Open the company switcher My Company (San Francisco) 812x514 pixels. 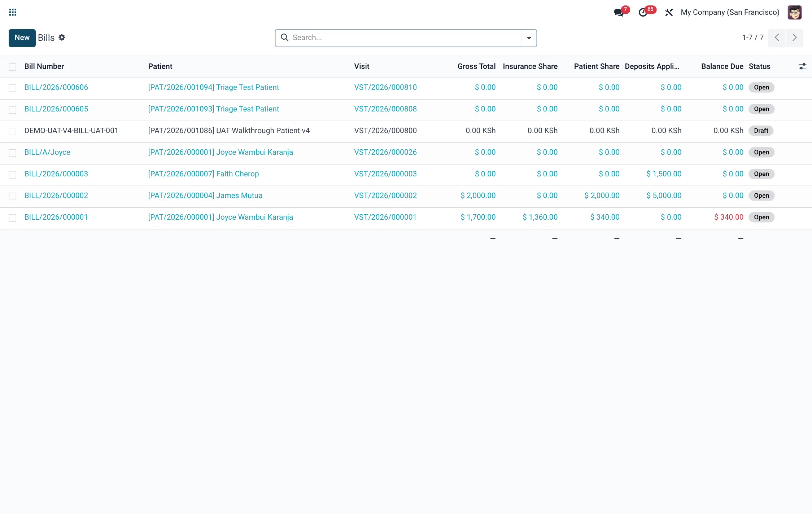[730, 12]
